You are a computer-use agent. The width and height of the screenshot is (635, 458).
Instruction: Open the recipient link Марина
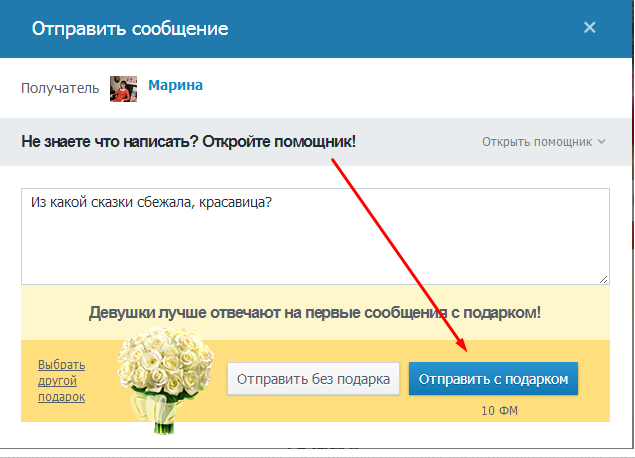tap(175, 85)
